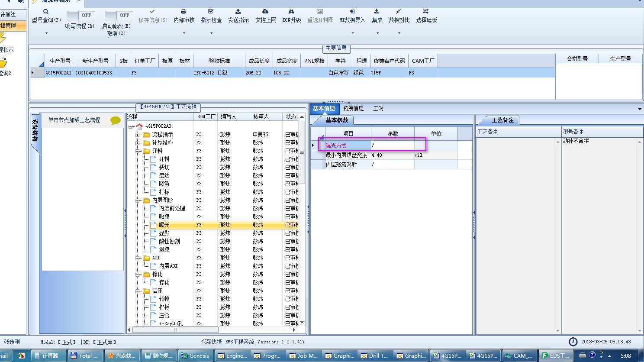The height and width of the screenshot is (362, 644).
Task: Select the 工艺备注 tab
Action: point(502,120)
